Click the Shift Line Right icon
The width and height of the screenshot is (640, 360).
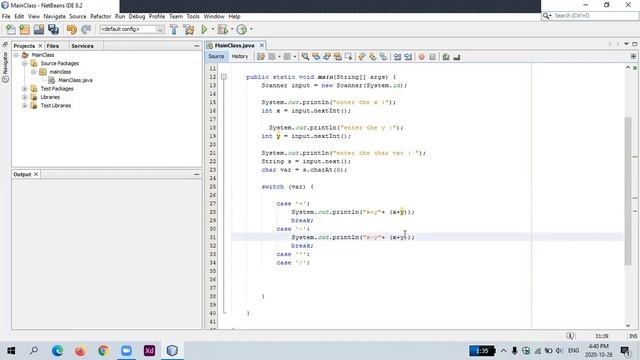pos(408,57)
